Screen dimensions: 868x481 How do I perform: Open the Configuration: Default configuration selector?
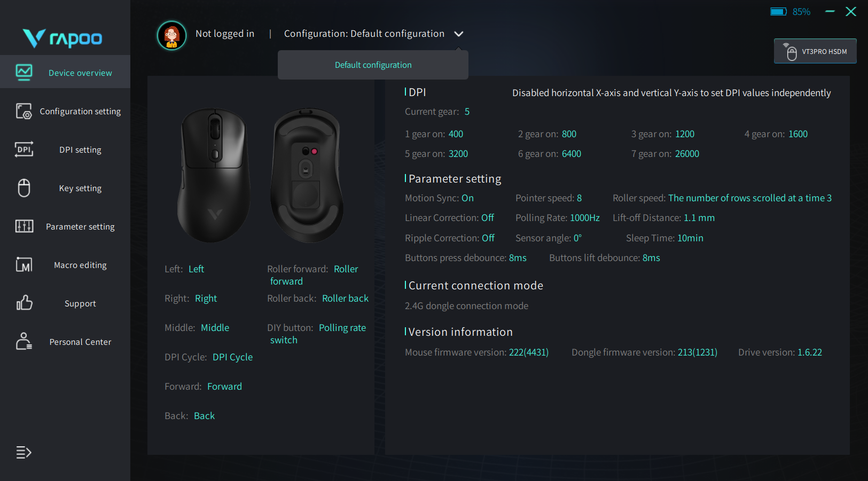[x=364, y=34]
